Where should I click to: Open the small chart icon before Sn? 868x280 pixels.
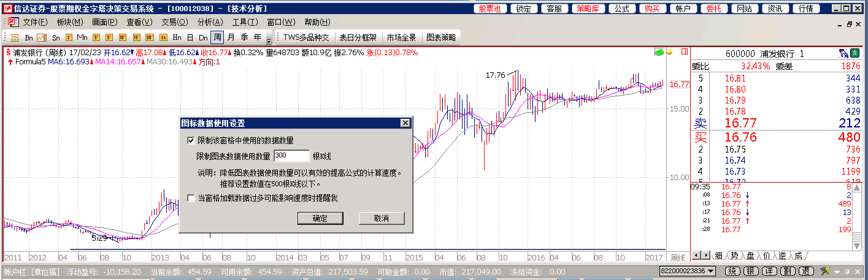pyautogui.click(x=42, y=38)
